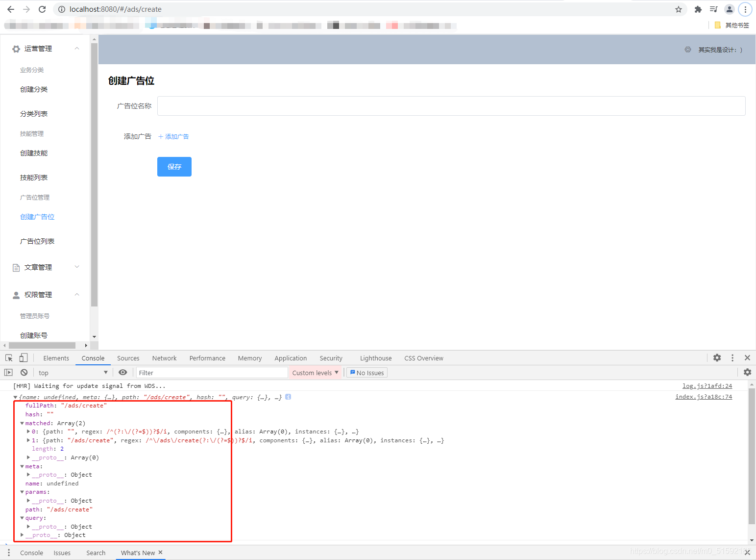Open the Application tab
The height and width of the screenshot is (560, 756).
pos(291,358)
